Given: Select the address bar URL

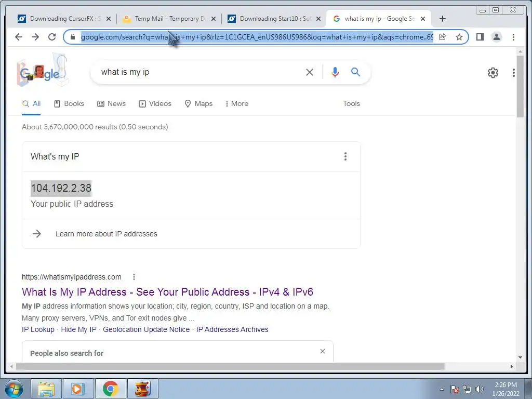Looking at the screenshot, I should (257, 37).
